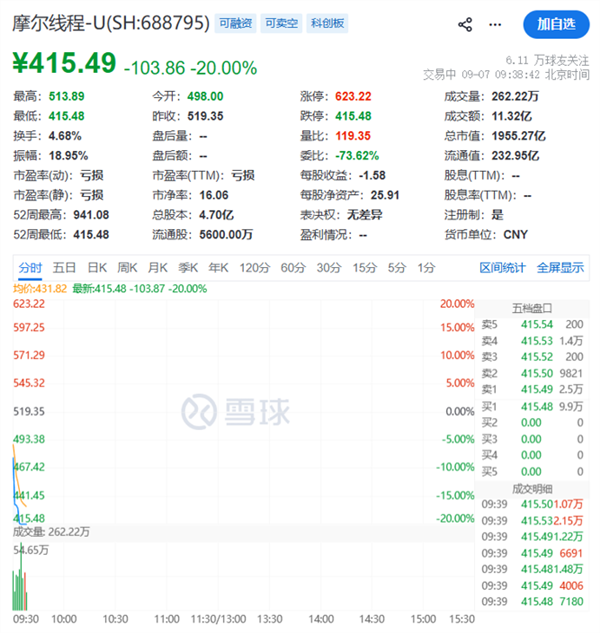Click the 全屏显示 link
The image size is (600, 633).
pyautogui.click(x=560, y=268)
